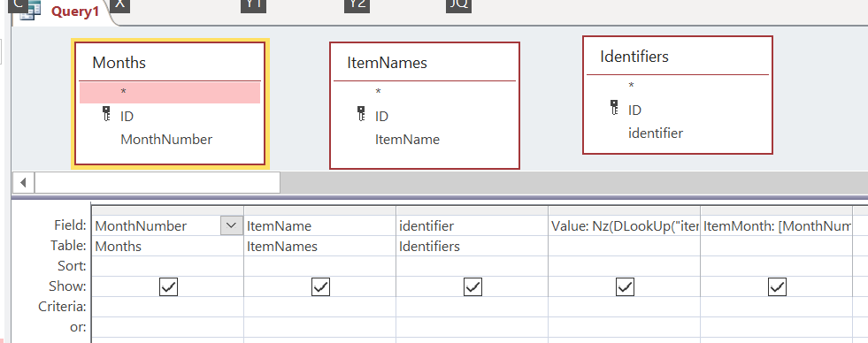Select the ItemName field in ItemNames table
Viewport: 868px width, 343px height.
point(407,140)
